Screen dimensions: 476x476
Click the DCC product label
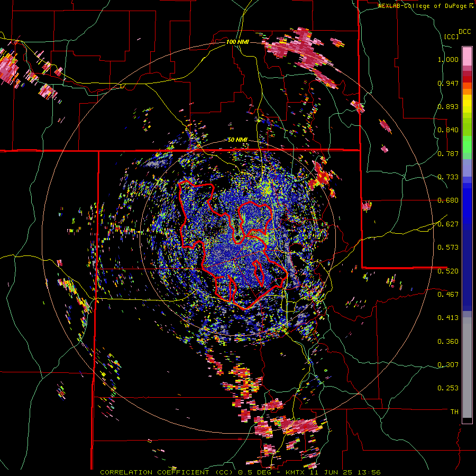pos(465,32)
